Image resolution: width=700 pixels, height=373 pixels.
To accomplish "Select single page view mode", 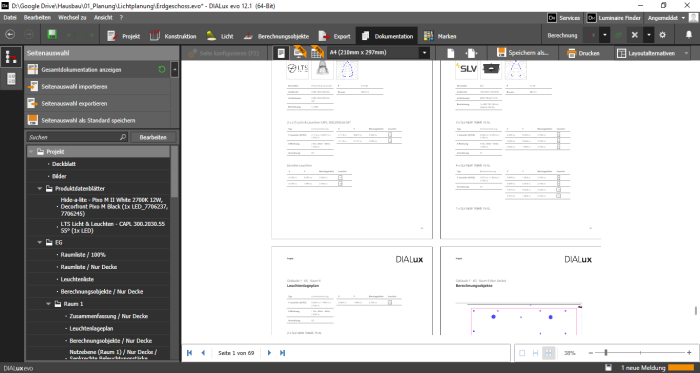I will click(x=522, y=353).
